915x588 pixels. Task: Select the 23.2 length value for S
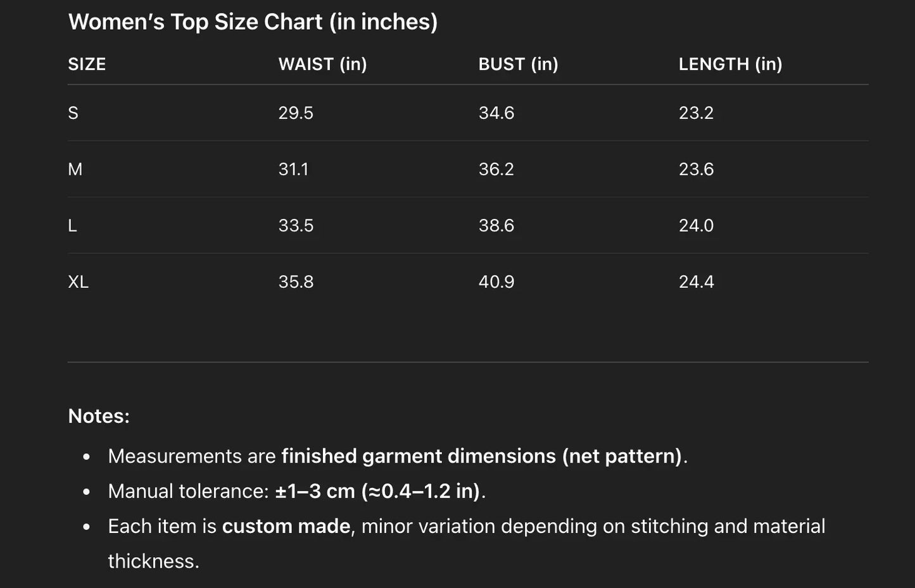[696, 113]
